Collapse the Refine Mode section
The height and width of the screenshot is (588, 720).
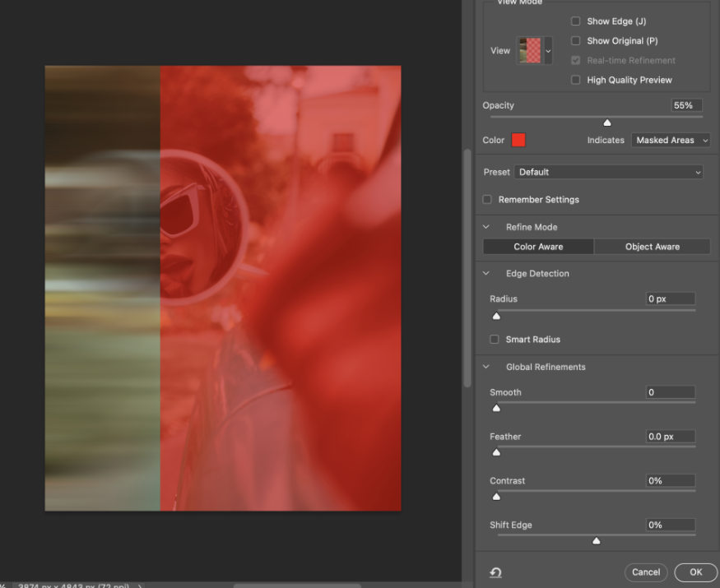point(485,227)
